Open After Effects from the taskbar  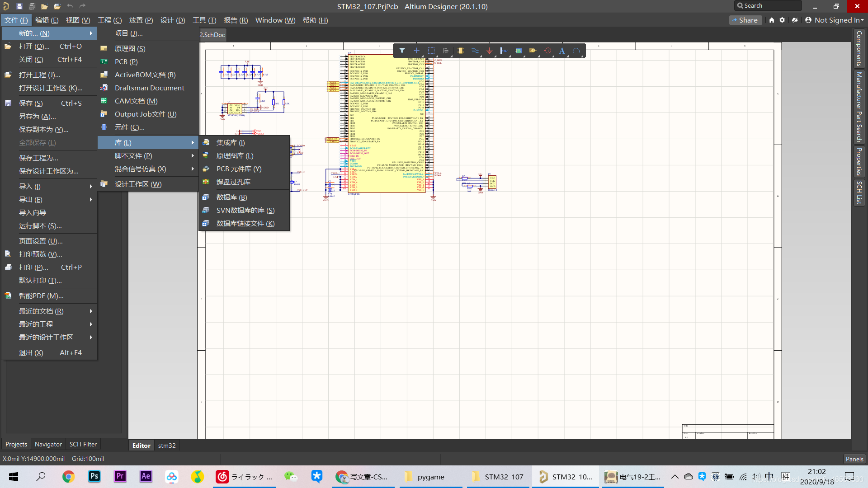click(146, 477)
